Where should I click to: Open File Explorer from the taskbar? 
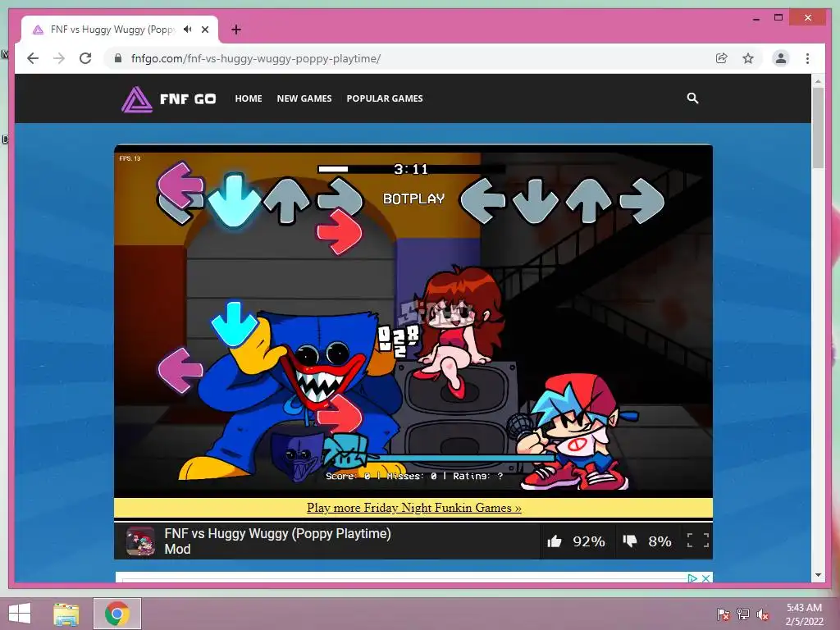pos(66,614)
